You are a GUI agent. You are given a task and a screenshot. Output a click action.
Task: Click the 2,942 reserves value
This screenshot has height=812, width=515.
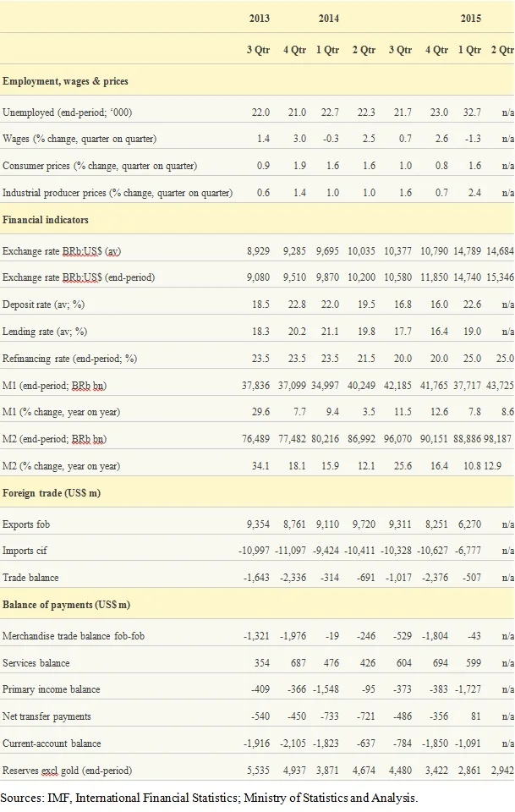502,771
